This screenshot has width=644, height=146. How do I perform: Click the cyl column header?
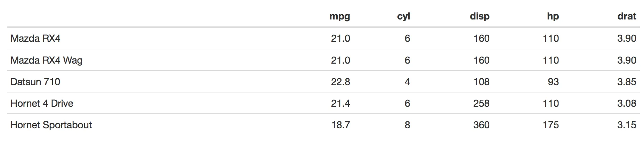[x=404, y=17]
